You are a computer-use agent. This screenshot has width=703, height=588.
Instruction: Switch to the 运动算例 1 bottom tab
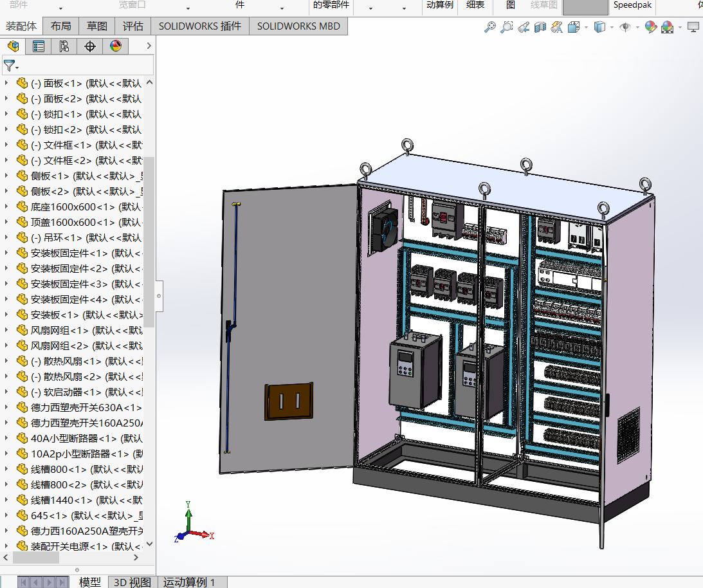[189, 582]
